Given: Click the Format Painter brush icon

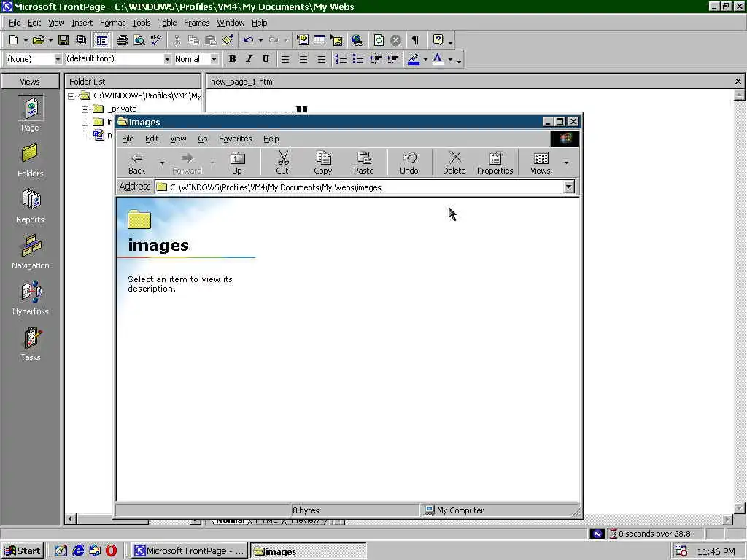Looking at the screenshot, I should (228, 41).
